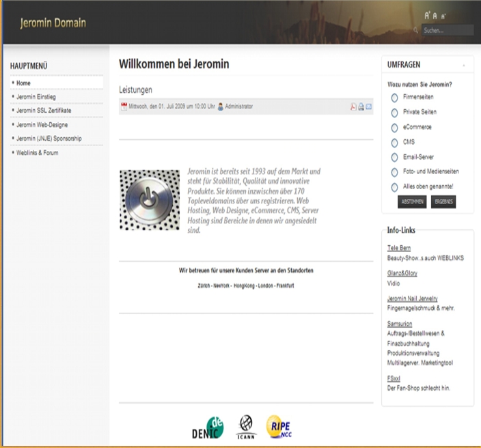Click the email article icon
The height and width of the screenshot is (448, 481).
[x=369, y=107]
